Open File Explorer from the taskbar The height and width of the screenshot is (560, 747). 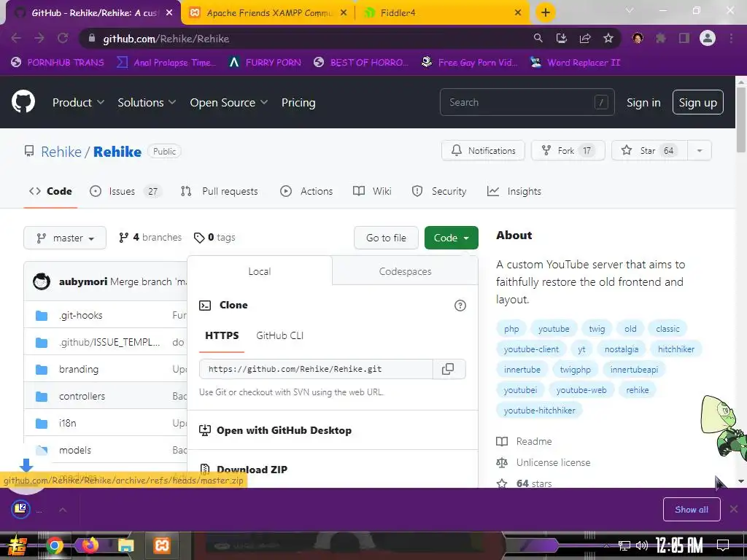click(125, 545)
